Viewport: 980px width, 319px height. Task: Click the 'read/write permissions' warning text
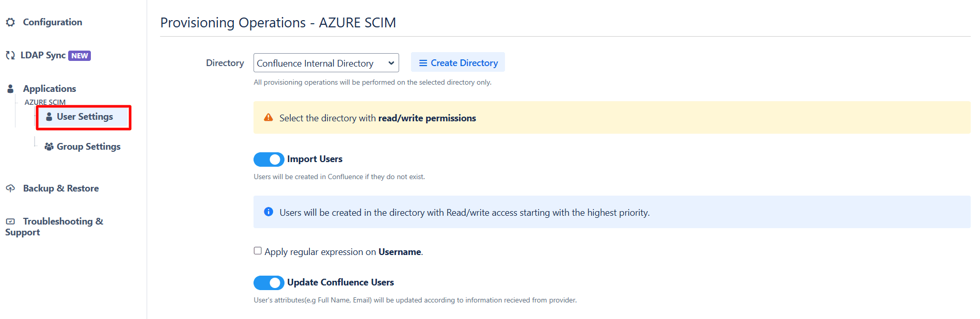tap(427, 118)
